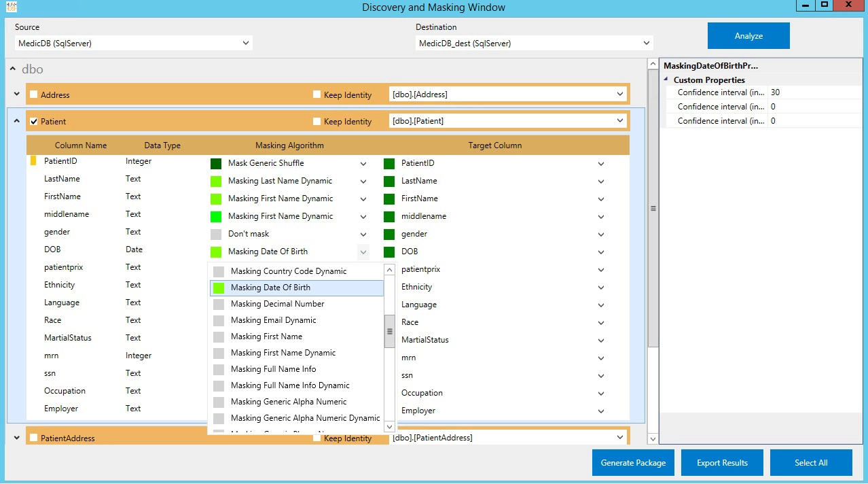Click the Select All button

click(811, 463)
